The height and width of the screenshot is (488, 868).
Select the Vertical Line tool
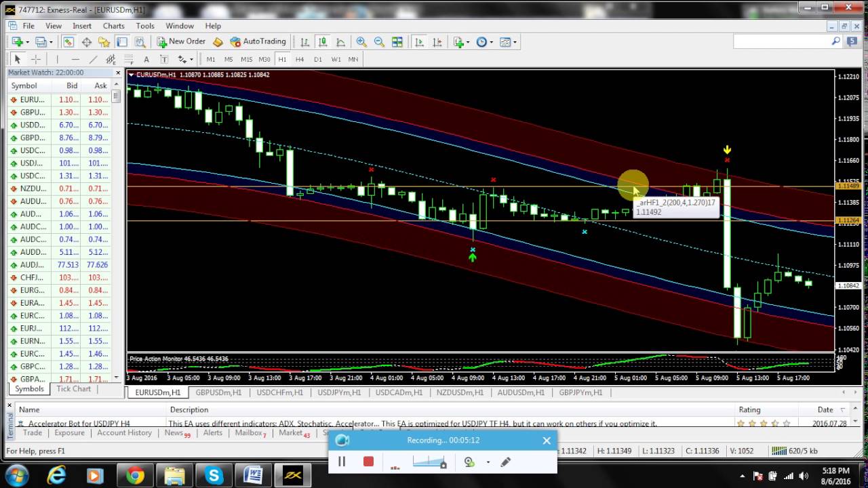coord(58,59)
